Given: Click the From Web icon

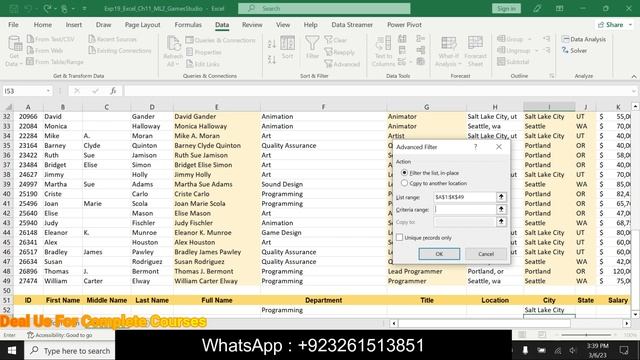Looking at the screenshot, I should click(31, 50).
